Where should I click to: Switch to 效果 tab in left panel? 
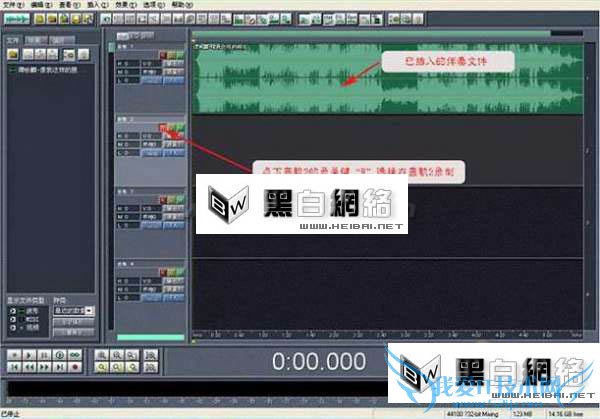coord(36,40)
